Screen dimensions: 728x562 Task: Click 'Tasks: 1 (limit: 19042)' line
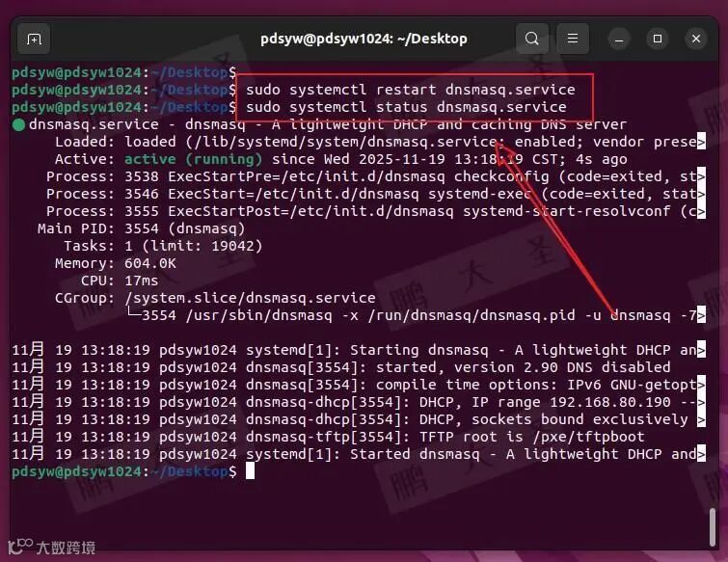(x=163, y=246)
